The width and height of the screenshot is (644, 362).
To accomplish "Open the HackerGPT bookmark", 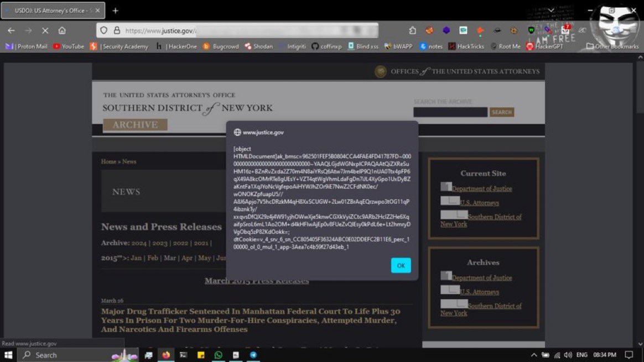I will coord(544,46).
